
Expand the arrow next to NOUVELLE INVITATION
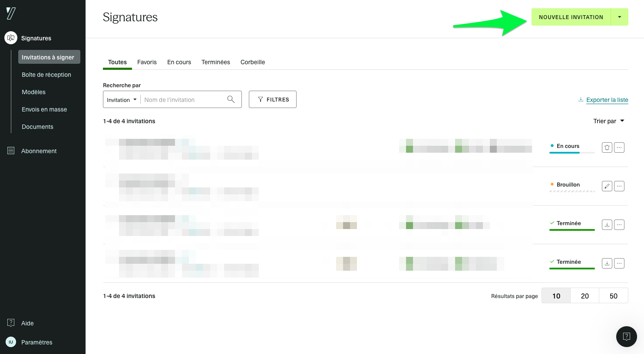pyautogui.click(x=619, y=17)
